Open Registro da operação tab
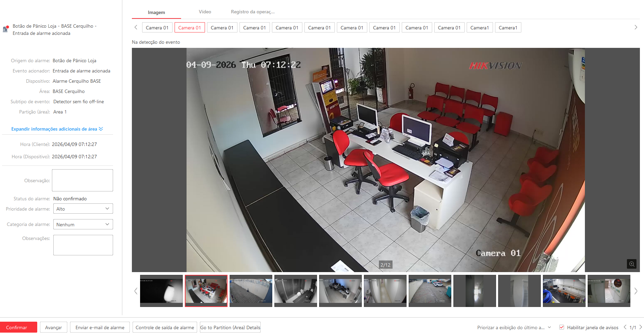 click(252, 12)
